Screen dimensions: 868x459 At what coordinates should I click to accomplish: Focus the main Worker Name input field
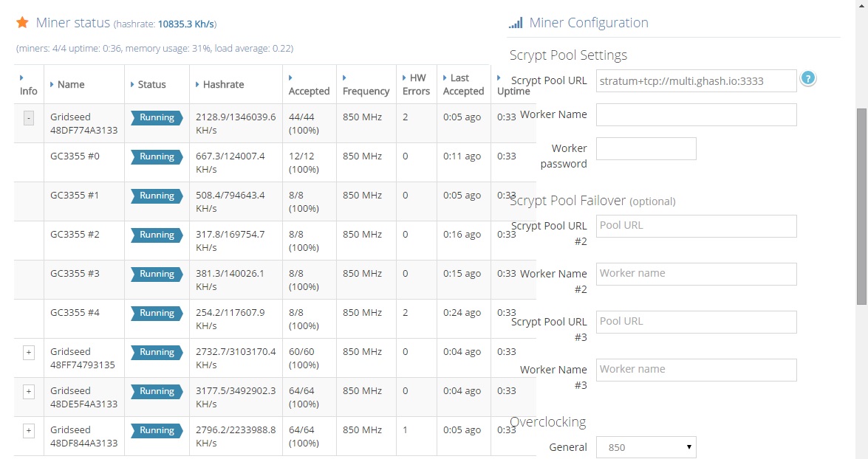(x=697, y=115)
